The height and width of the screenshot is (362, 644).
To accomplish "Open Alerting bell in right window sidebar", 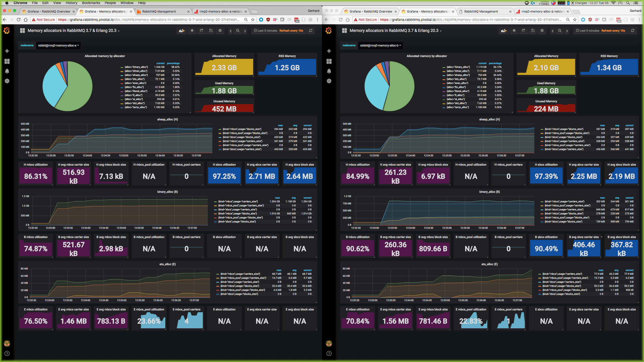I will tap(329, 71).
